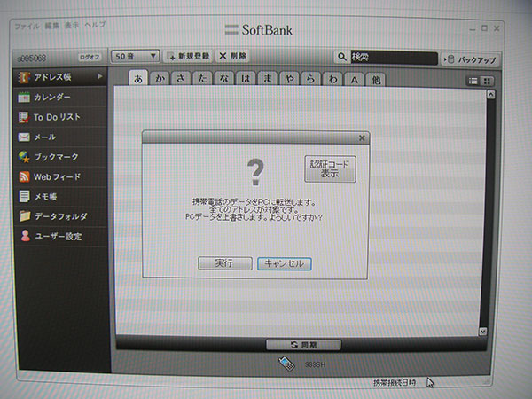Screen dimensions: 532x399
Task: Open the カレンダー calendar icon
Action: tap(24, 98)
